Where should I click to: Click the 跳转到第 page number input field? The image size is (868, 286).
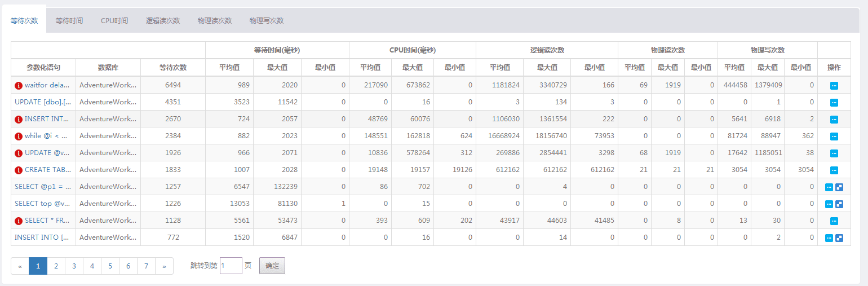coord(231,266)
